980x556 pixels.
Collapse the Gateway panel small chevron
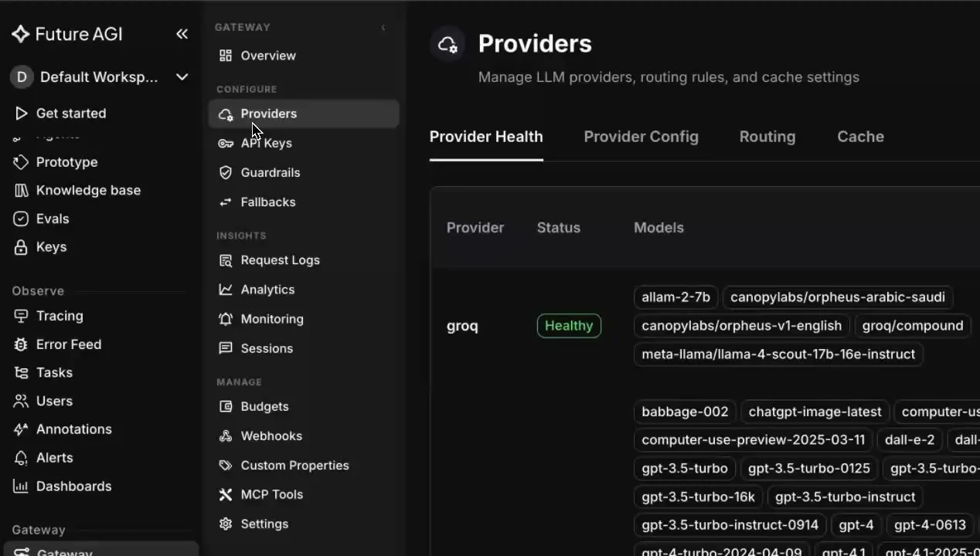pyautogui.click(x=383, y=28)
